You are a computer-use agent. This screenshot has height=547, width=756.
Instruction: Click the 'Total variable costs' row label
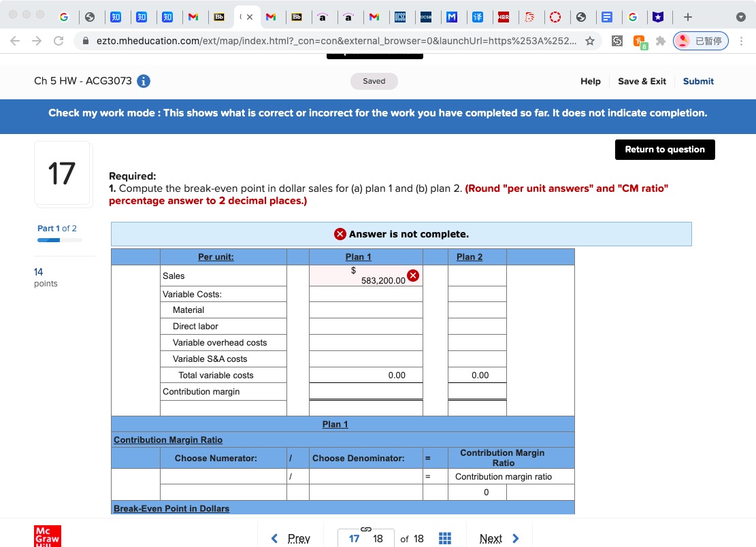pyautogui.click(x=216, y=376)
